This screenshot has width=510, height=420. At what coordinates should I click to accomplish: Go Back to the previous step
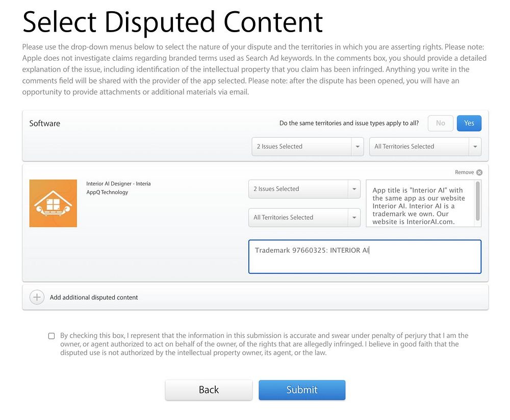[x=209, y=390]
